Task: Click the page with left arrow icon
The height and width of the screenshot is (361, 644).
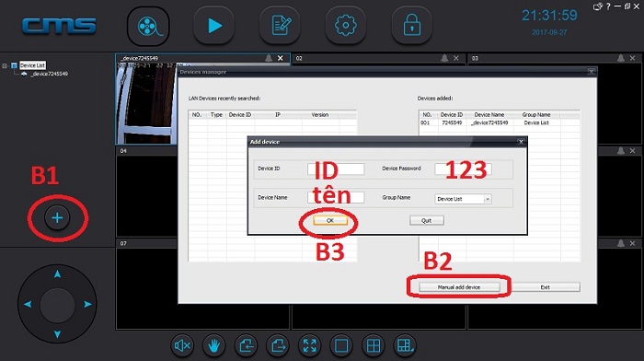Action: pos(246,345)
